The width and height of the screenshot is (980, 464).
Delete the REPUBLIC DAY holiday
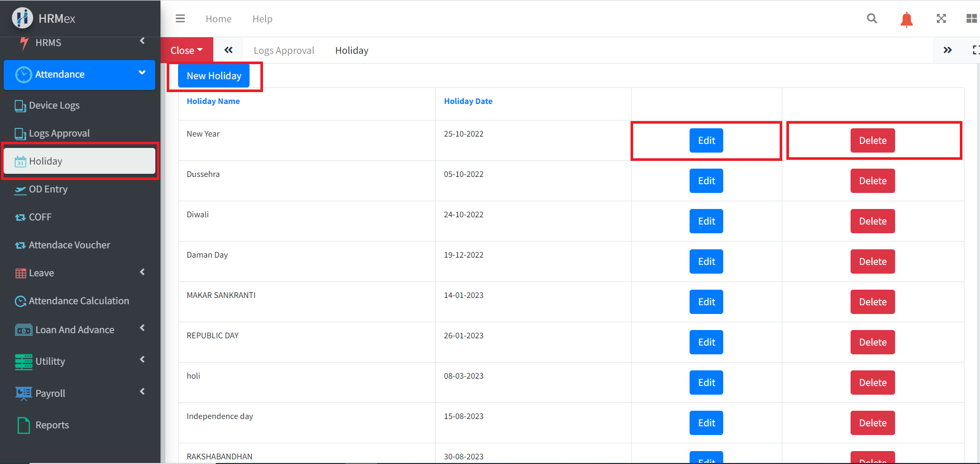click(872, 342)
